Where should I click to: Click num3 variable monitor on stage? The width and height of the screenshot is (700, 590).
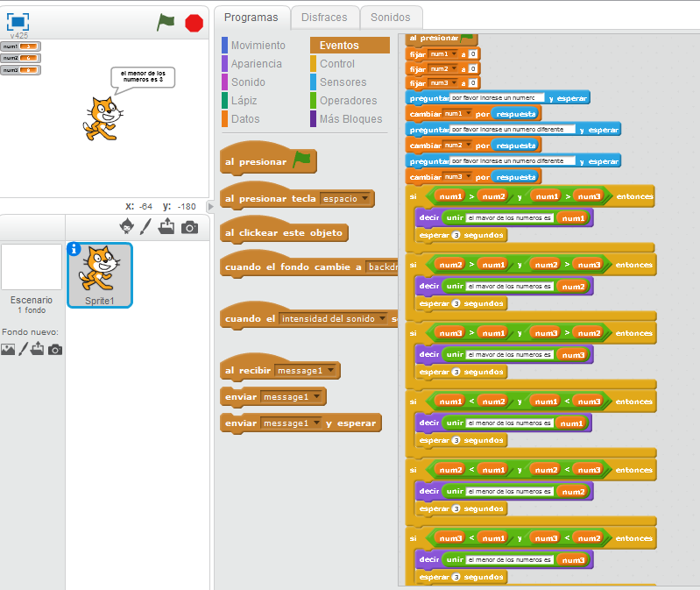20,70
